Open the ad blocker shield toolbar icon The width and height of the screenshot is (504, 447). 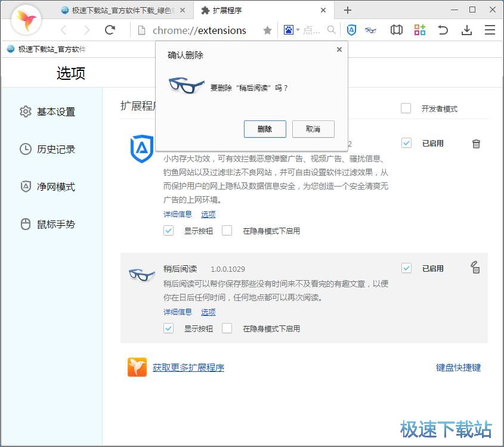coord(351,30)
